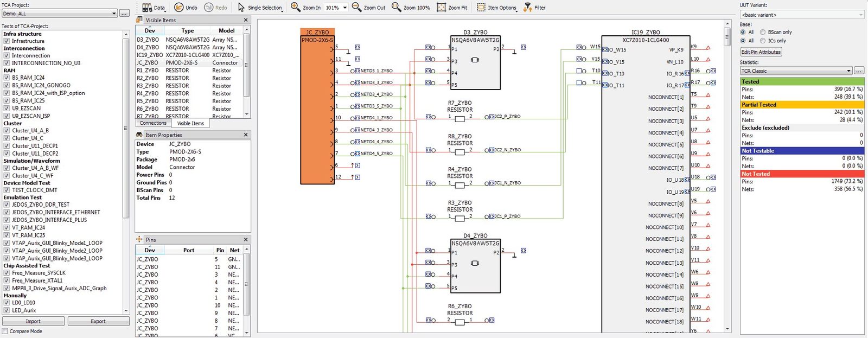868x338 pixels.
Task: Toggle the U9_EZSCAN_ISP checkbox
Action: (7, 116)
